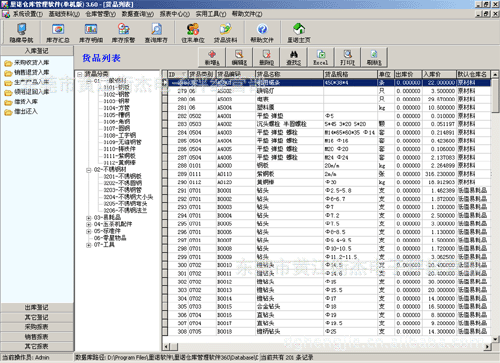Open the 其它报表 sidebar section
Image resolution: width=500 pixels, height=363 pixels.
37,346
